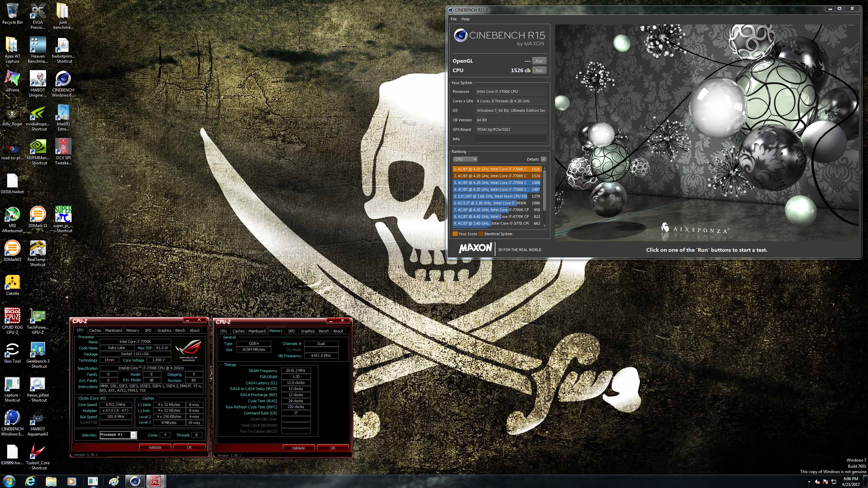Viewport: 868px width, 488px height.
Task: Expand the Processor #1 selection dropdown
Action: [x=133, y=435]
